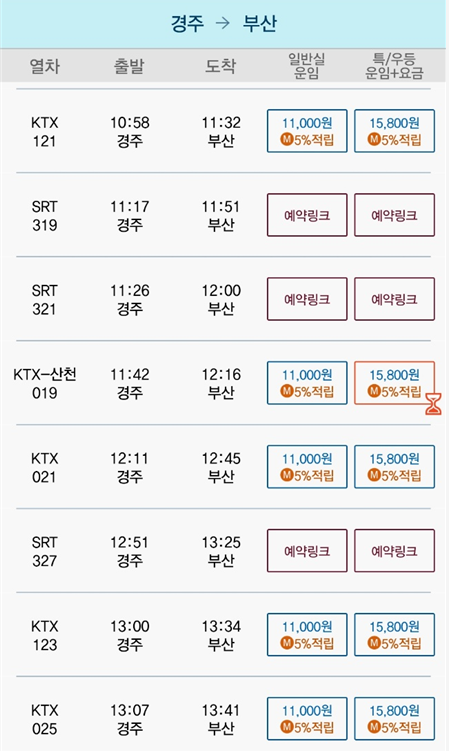Choose KTX-산천 019 first class 15,800원 fare
Viewport: 449px width, 751px height.
pyautogui.click(x=394, y=383)
